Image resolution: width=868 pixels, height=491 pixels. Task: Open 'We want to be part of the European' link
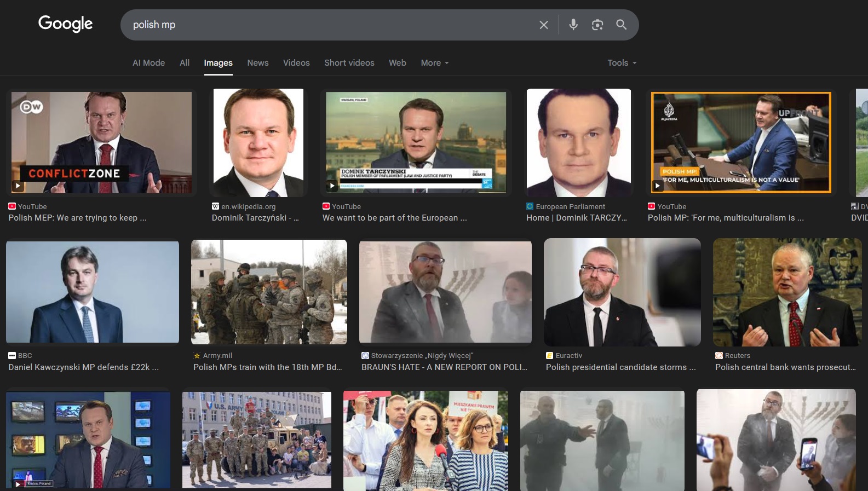[395, 218]
